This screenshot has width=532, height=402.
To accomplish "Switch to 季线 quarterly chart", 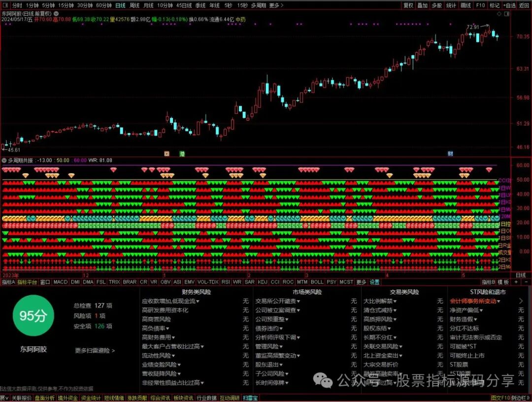I will click(200, 5).
